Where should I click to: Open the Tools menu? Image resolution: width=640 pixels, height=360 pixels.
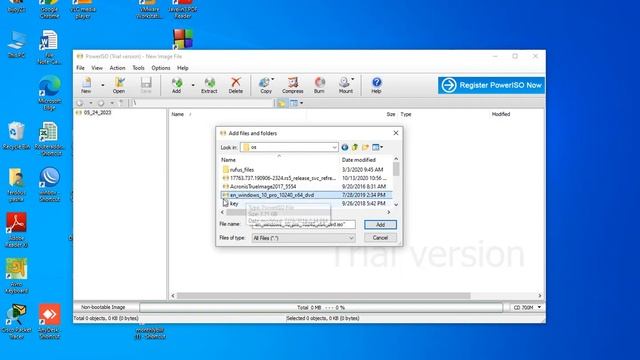[x=138, y=68]
